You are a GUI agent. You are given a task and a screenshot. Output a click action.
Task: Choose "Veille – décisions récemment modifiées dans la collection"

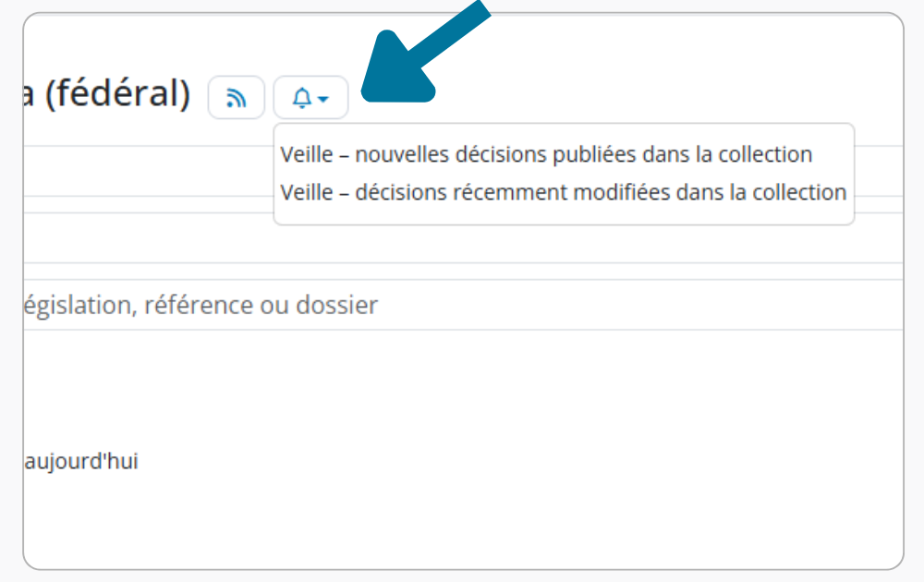click(563, 192)
